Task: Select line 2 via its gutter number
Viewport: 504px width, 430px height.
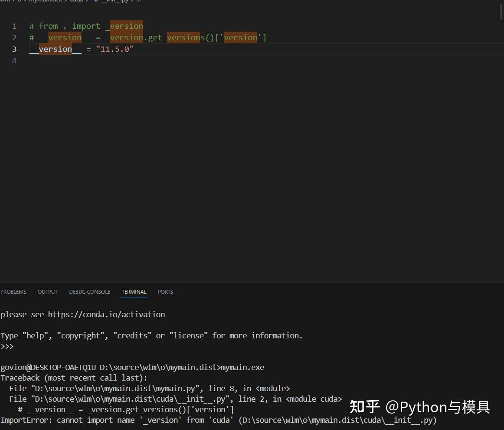Action: 14,37
